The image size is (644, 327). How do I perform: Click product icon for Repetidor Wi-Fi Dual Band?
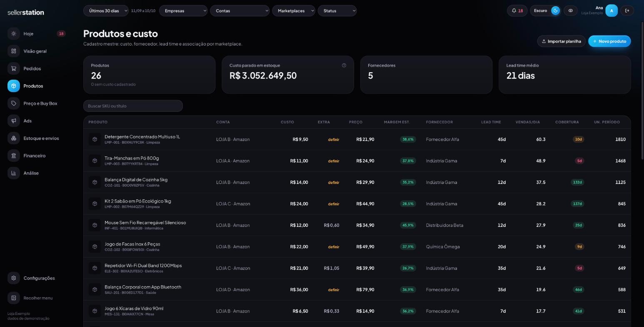coord(95,268)
